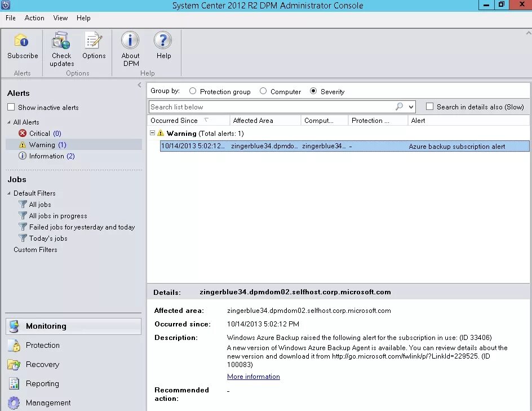Collapse the Warning alert group
532x411 pixels.
click(x=152, y=133)
